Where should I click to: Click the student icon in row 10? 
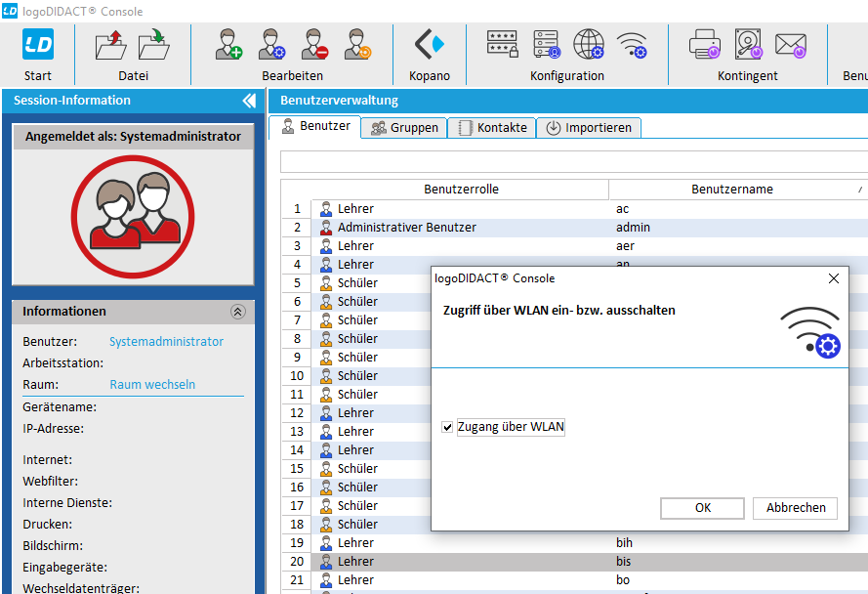pos(326,376)
